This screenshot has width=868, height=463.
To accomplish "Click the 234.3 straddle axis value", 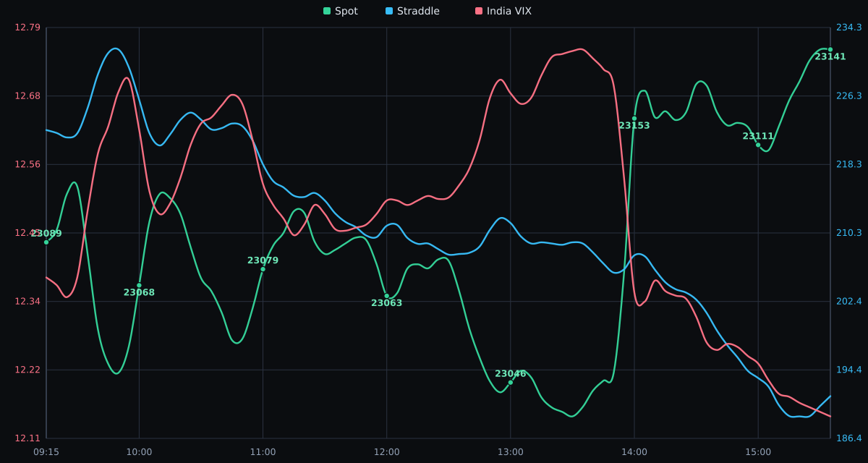I will (849, 27).
